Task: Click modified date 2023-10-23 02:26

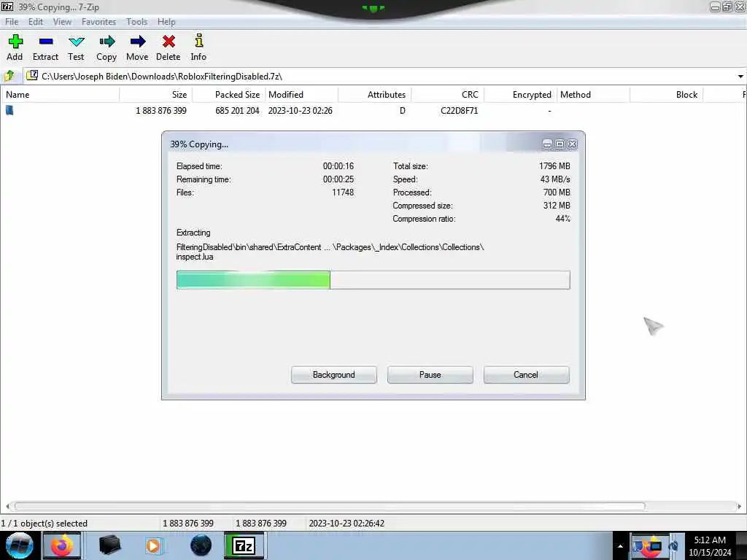Action: pos(300,111)
